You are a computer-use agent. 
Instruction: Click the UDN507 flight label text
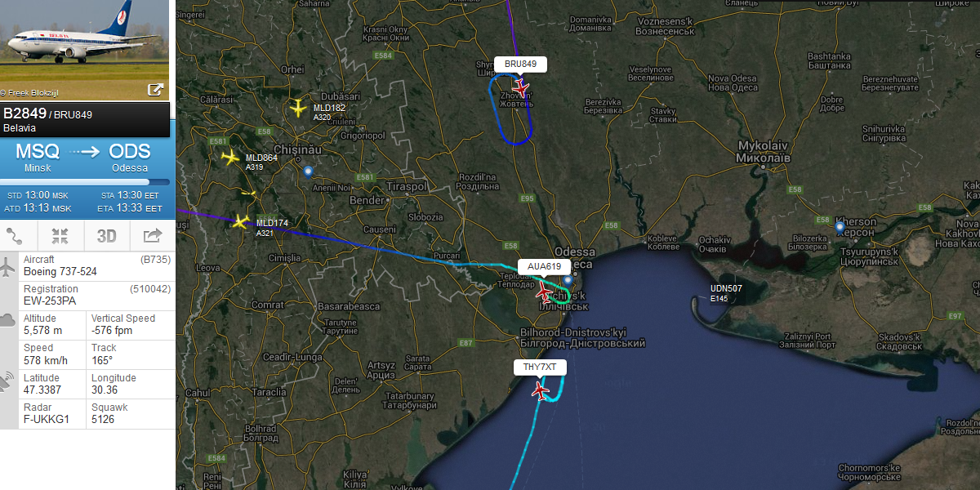pyautogui.click(x=726, y=288)
